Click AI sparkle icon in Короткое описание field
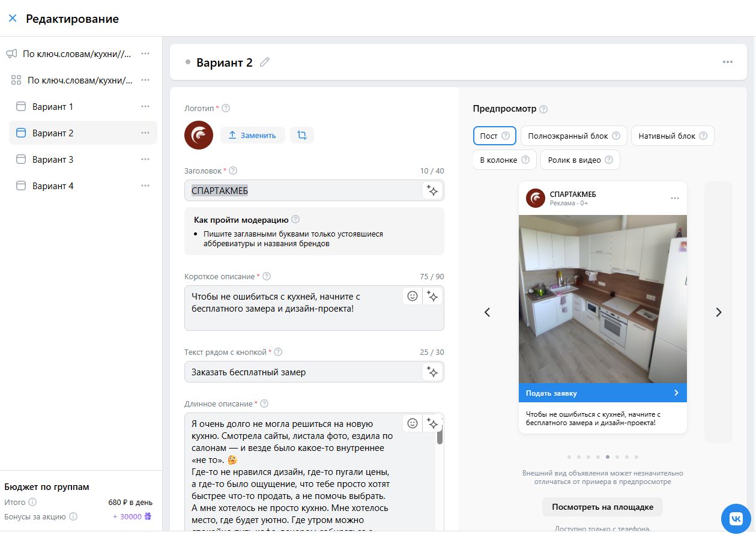The width and height of the screenshot is (756, 535). tap(432, 296)
